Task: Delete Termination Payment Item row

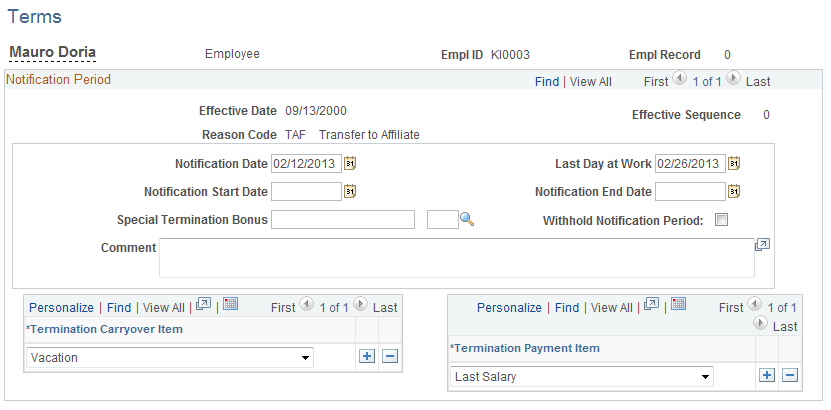Action: click(x=790, y=376)
